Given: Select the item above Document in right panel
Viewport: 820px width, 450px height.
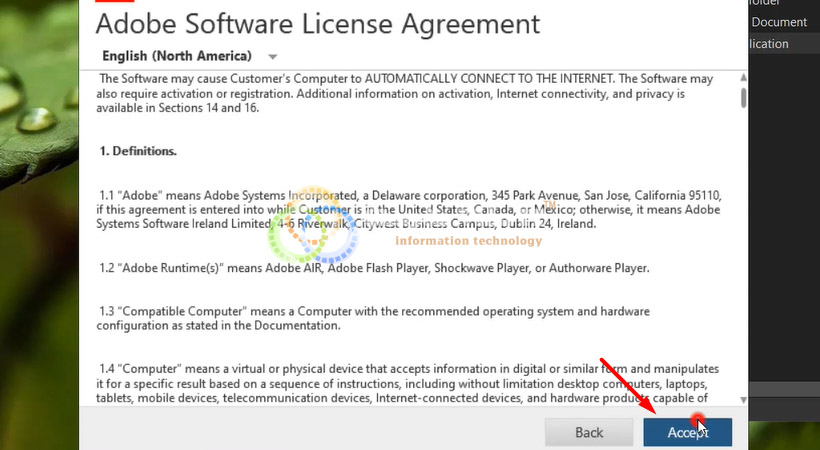Looking at the screenshot, I should coord(779,3).
